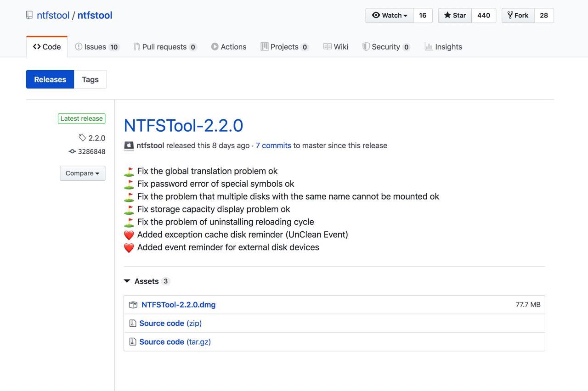Click the tar.gz file icon
The image size is (588, 391).
coord(133,342)
